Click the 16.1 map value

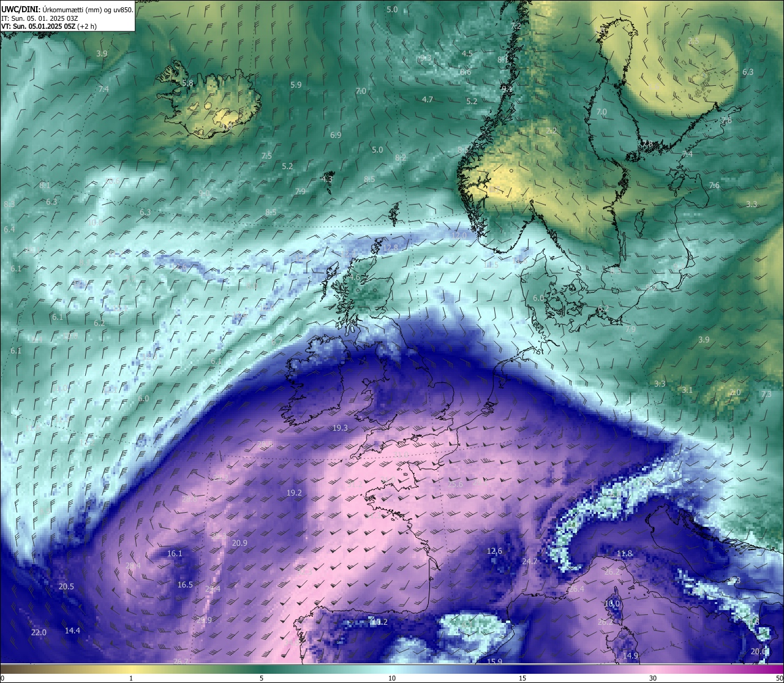pyautogui.click(x=175, y=553)
